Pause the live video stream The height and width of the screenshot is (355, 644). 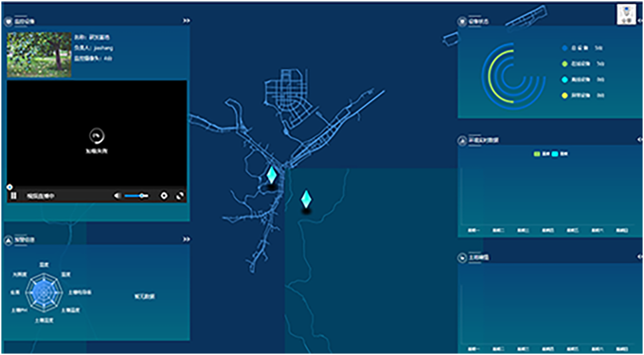13,196
